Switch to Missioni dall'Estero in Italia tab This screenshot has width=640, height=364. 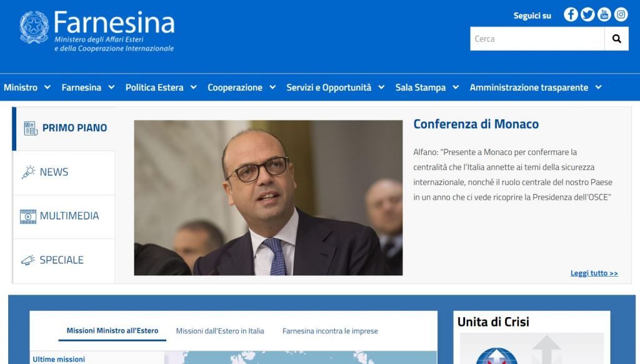click(220, 331)
